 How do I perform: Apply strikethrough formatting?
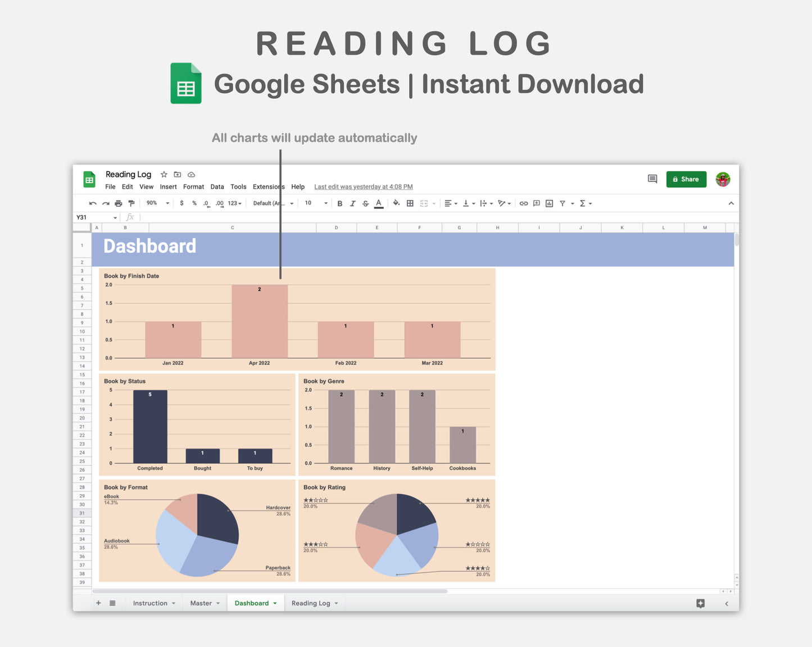pyautogui.click(x=365, y=203)
